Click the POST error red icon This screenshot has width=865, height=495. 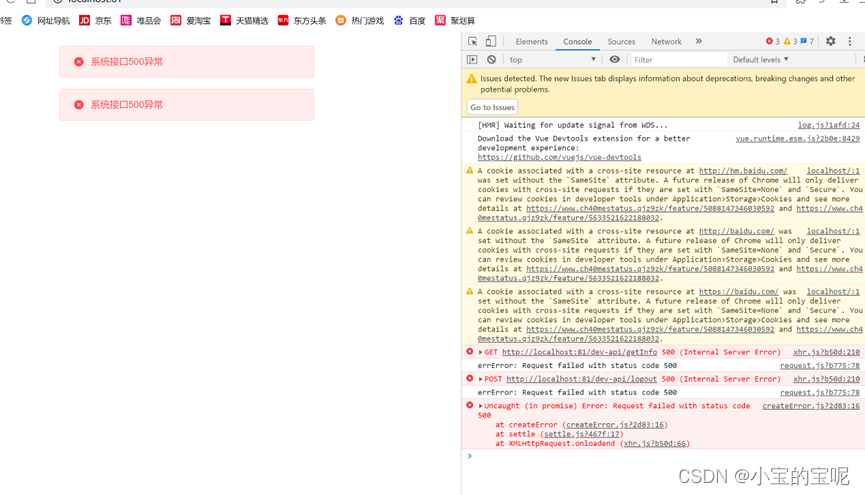(x=469, y=379)
